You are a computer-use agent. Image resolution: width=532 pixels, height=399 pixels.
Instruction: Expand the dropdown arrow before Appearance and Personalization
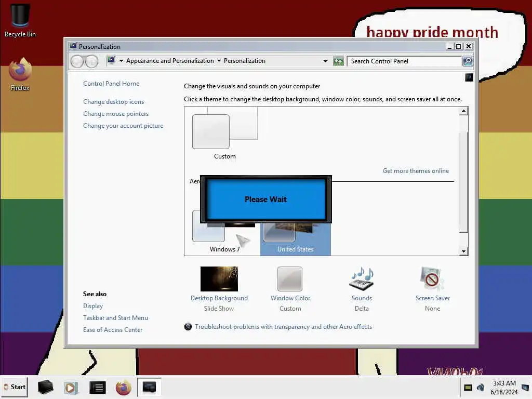[121, 61]
